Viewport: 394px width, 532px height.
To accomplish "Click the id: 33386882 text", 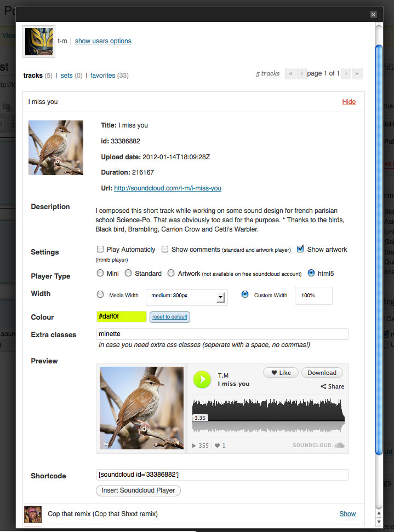I will click(121, 141).
